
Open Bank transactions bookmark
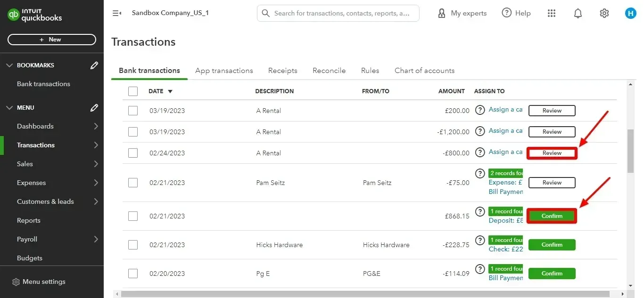(43, 84)
